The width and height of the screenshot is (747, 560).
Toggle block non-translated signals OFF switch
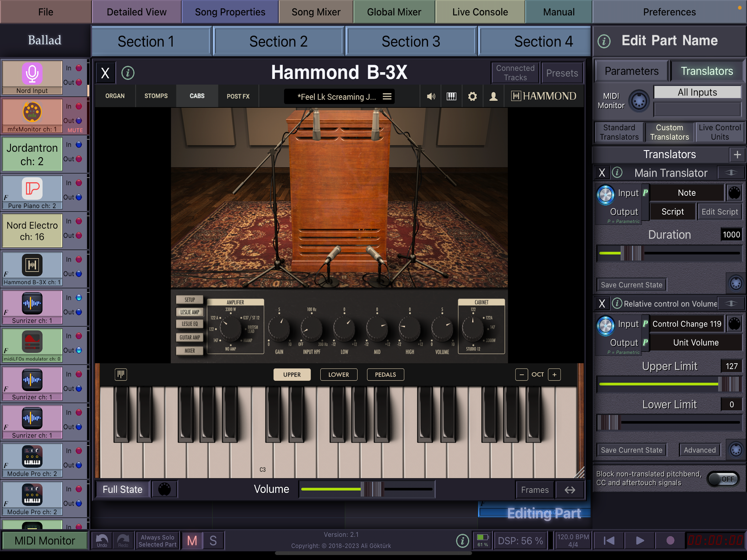tap(723, 479)
